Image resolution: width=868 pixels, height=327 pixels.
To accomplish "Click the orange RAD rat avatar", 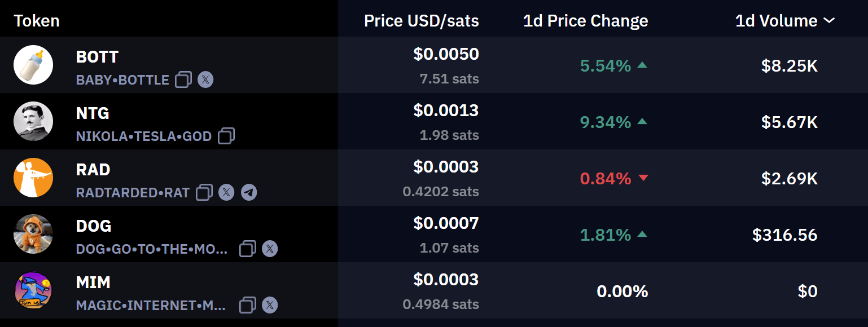I will click(33, 178).
